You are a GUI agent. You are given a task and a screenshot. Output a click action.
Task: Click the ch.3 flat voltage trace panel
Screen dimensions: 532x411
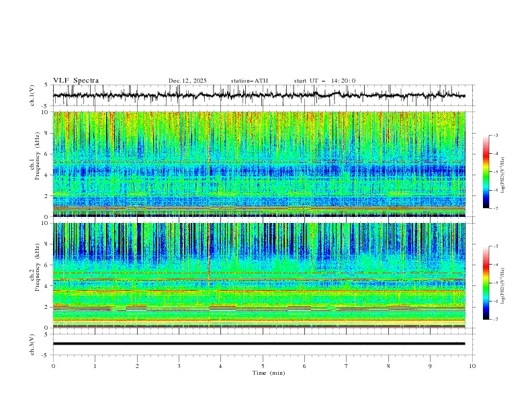click(264, 345)
